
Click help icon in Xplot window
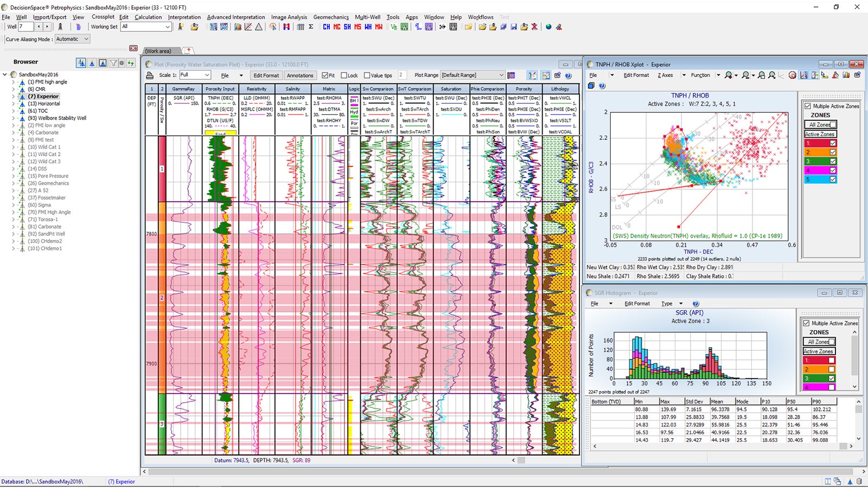pos(602,86)
